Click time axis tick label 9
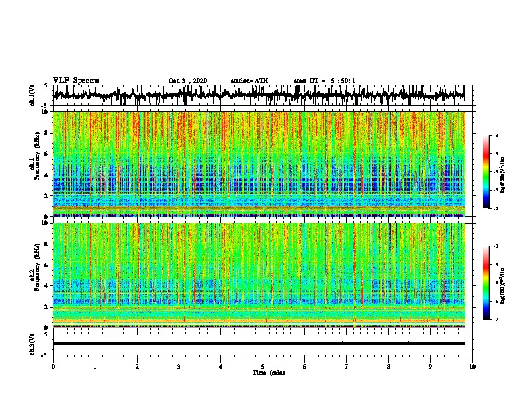Image resolution: width=532 pixels, height=411 pixels. pyautogui.click(x=430, y=367)
